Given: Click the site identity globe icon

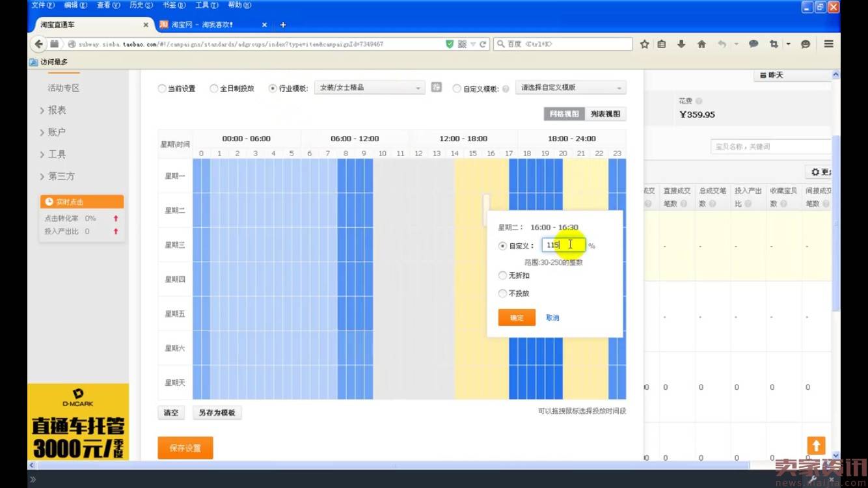Looking at the screenshot, I should click(72, 44).
